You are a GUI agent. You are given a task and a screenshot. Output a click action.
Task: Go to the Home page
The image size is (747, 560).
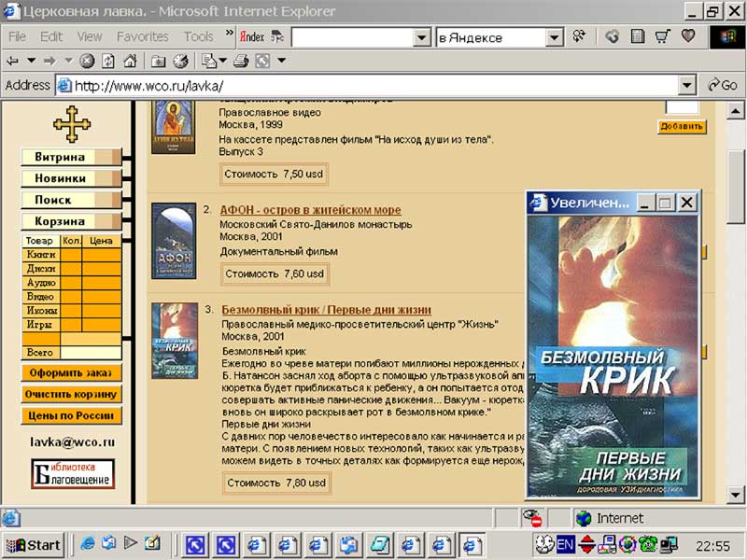tap(130, 61)
